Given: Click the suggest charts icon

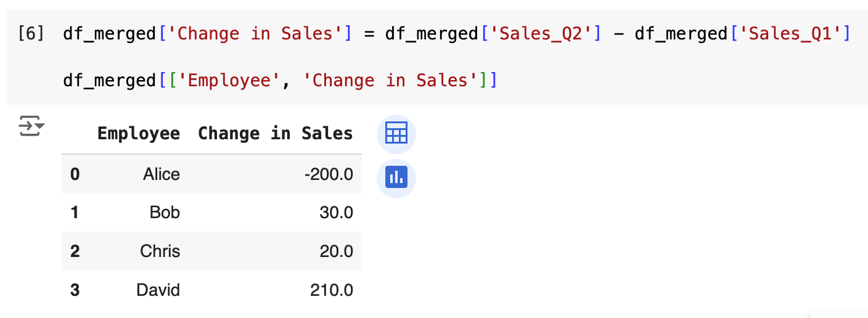Looking at the screenshot, I should 396,178.
